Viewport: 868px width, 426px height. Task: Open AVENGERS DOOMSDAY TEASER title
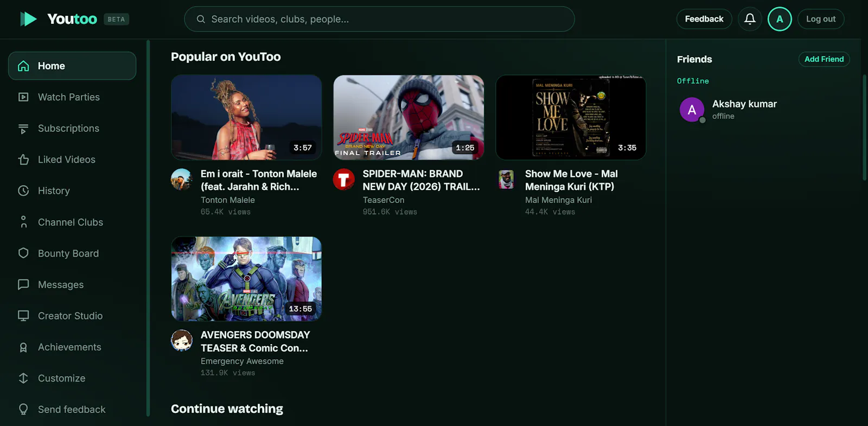click(x=256, y=341)
